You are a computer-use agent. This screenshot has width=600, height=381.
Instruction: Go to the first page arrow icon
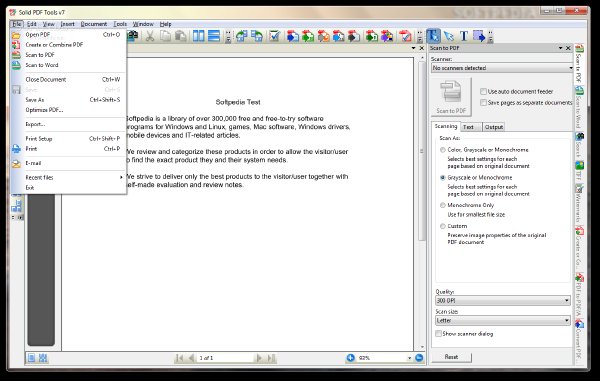[x=179, y=358]
